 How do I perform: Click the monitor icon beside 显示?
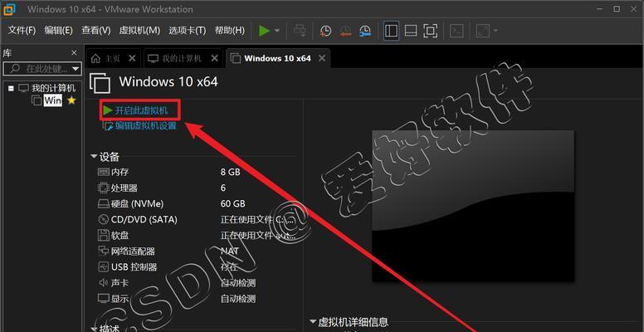(x=103, y=299)
